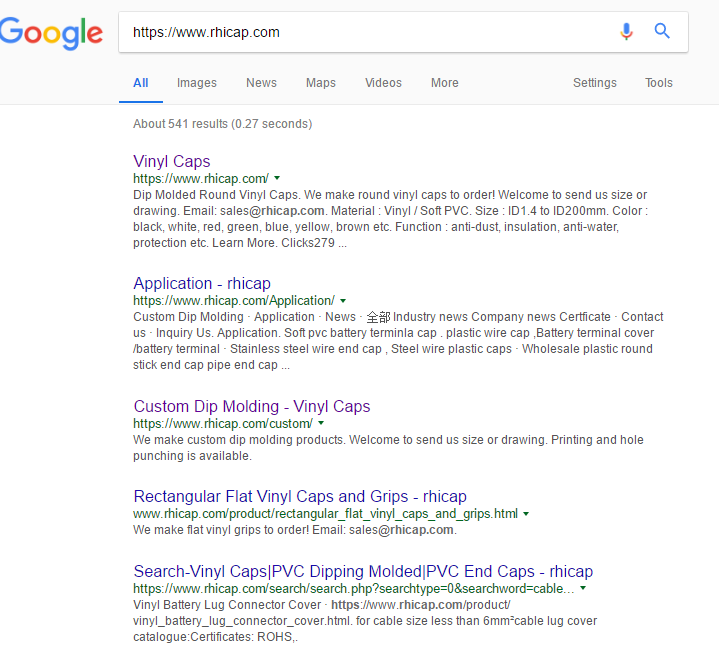Viewport: 719px width, 645px height.
Task: Open the Application - rhicap result
Action: (x=202, y=283)
